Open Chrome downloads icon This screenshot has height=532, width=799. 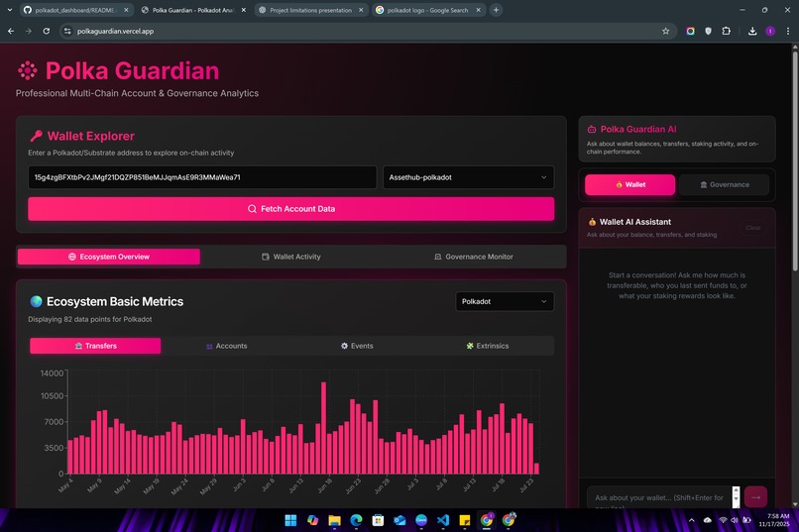(752, 31)
